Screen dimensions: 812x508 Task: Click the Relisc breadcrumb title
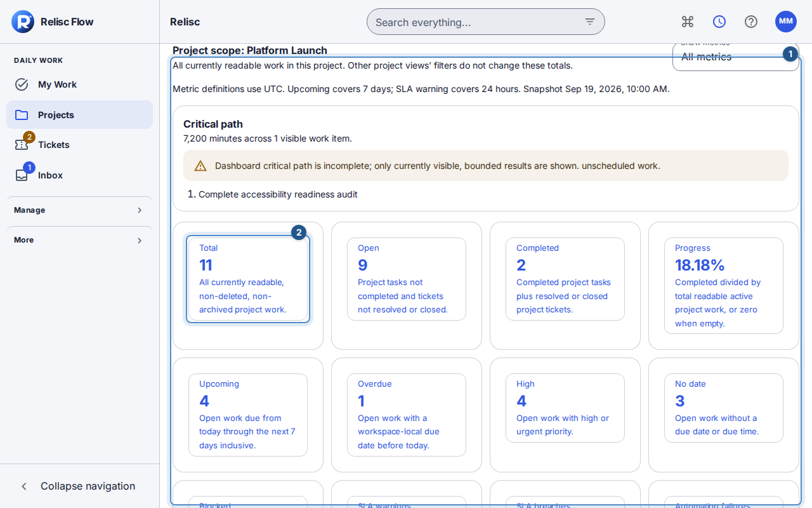click(185, 22)
